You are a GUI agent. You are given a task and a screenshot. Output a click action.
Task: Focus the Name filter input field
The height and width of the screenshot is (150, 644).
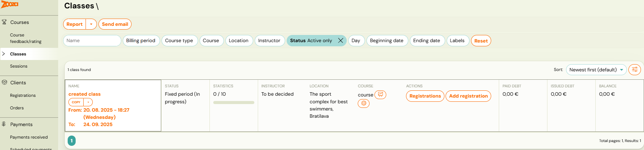click(92, 41)
